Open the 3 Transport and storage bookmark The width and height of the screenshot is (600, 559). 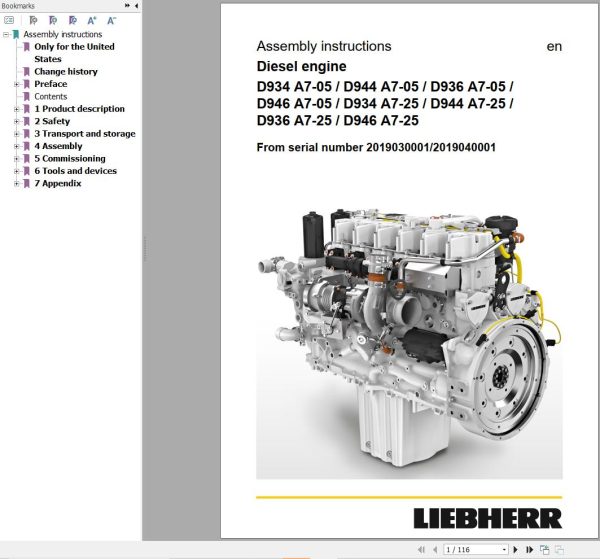pos(85,134)
